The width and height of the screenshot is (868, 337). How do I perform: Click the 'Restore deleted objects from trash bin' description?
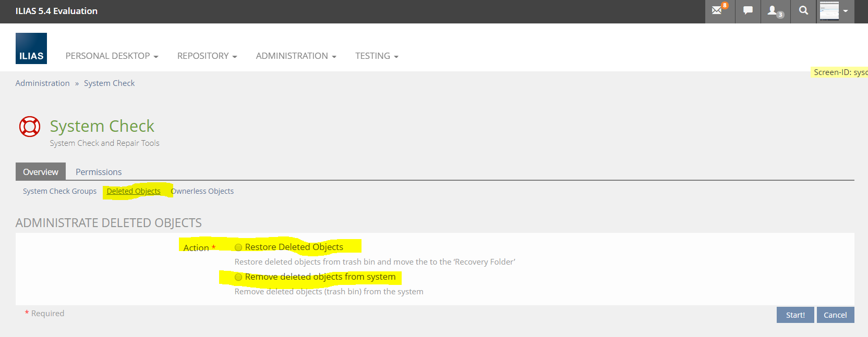point(375,262)
